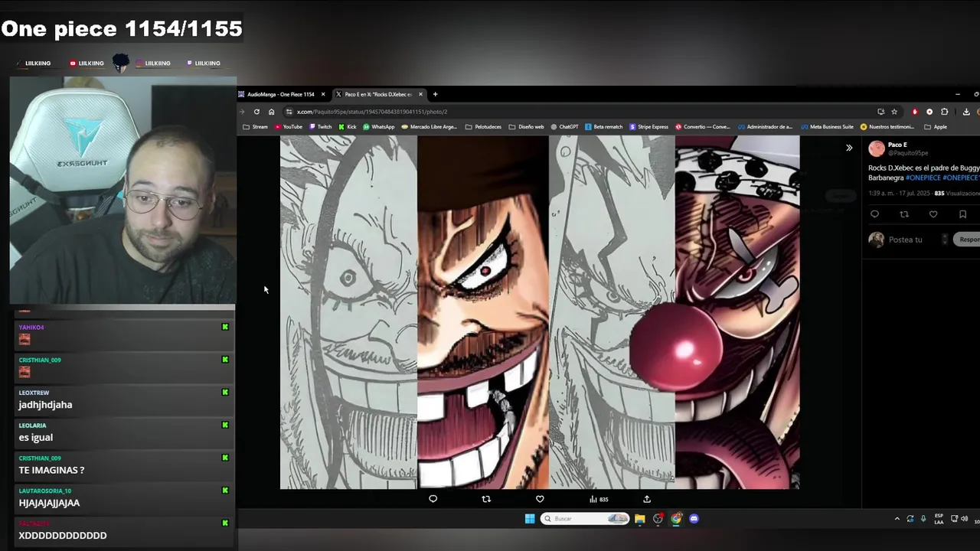Open the extensions puzzle icon
The width and height of the screenshot is (980, 551).
pyautogui.click(x=944, y=112)
